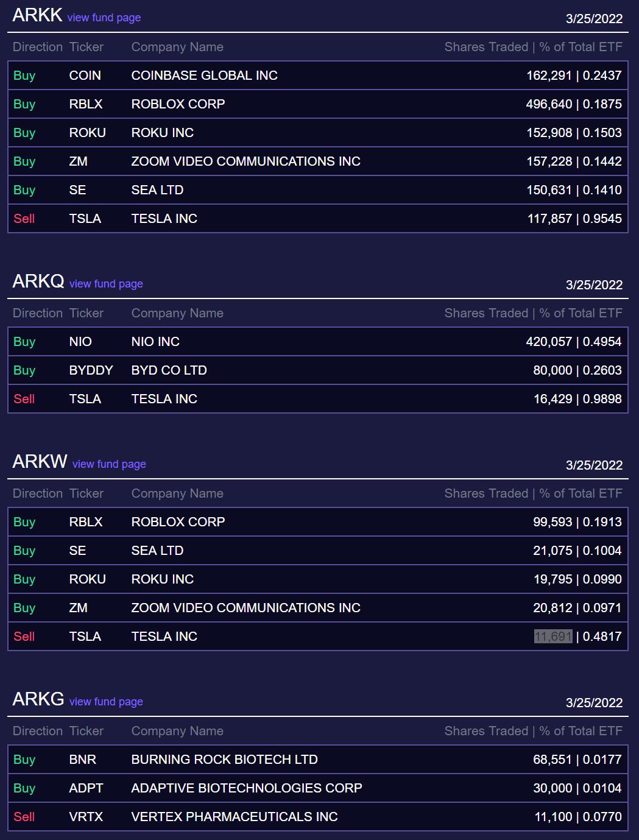Open the ARKG view fund page link
This screenshot has height=840, width=639.
point(106,702)
